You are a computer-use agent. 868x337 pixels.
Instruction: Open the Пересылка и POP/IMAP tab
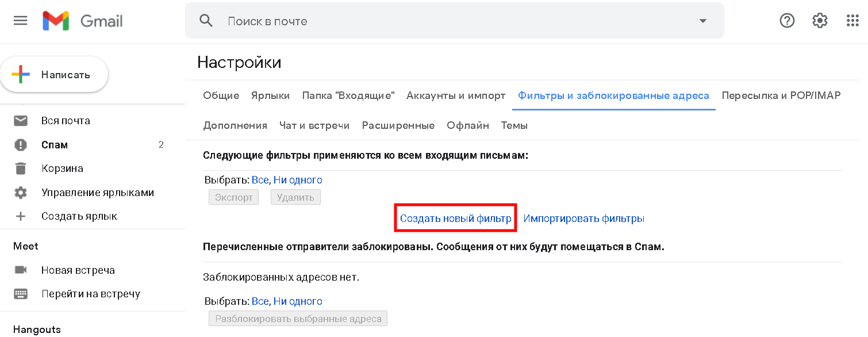click(781, 95)
